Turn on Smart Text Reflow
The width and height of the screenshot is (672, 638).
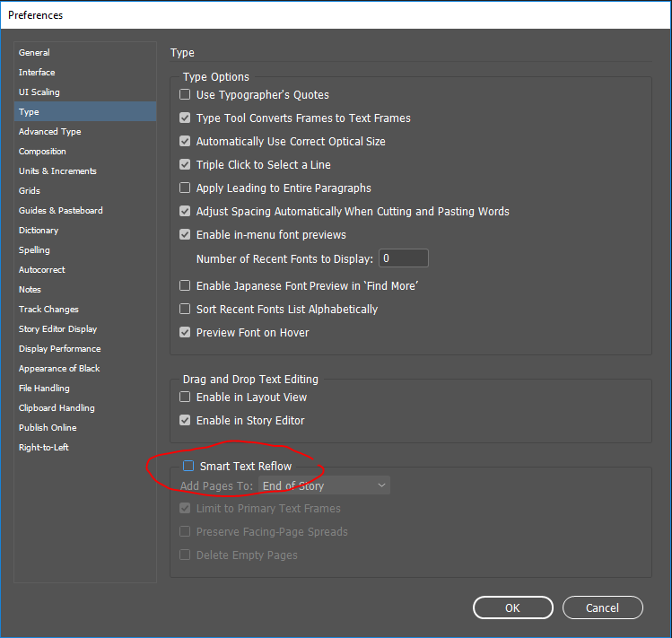pyautogui.click(x=188, y=467)
